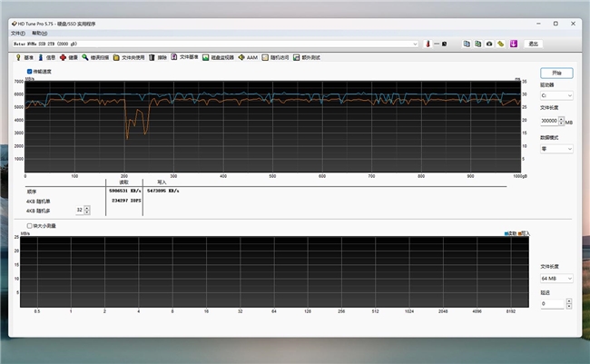Switch to the 文件夹使用 folder usage tab

129,57
